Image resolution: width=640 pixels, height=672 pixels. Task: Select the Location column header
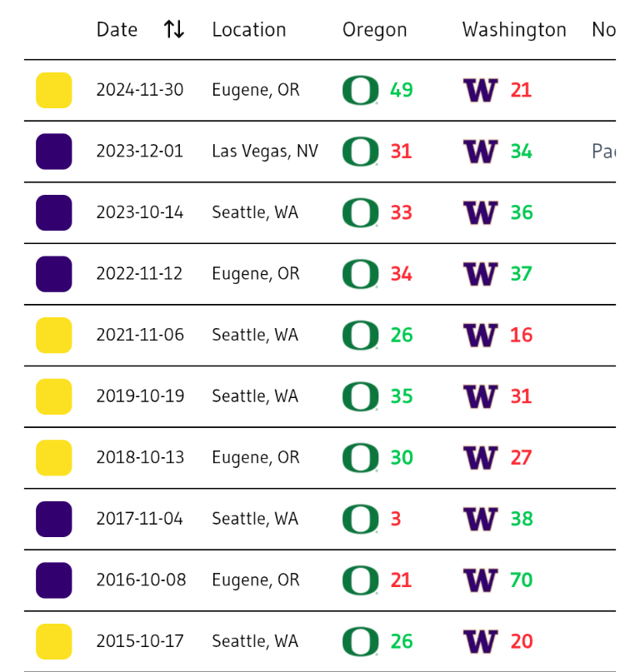tap(248, 30)
